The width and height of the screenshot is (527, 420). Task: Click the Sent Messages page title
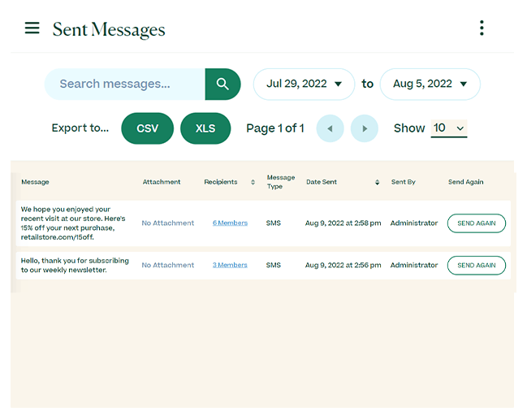point(109,29)
